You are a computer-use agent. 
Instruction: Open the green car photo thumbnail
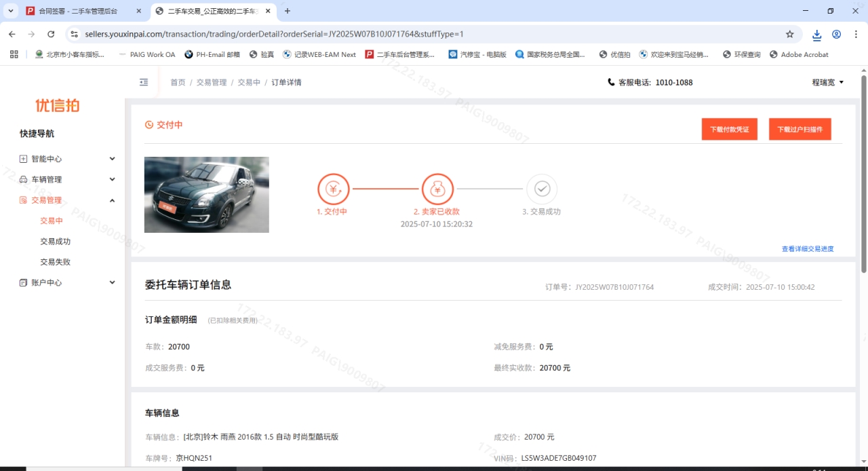[x=207, y=195]
